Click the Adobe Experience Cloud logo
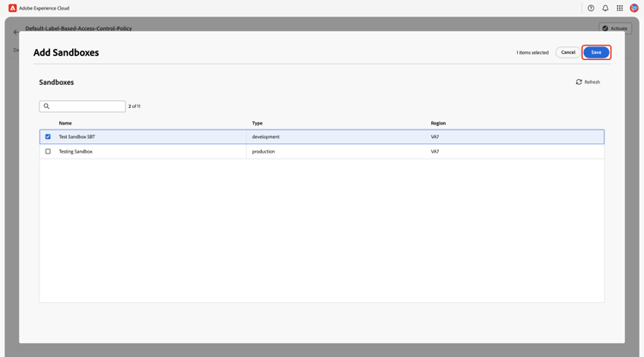 (x=13, y=9)
